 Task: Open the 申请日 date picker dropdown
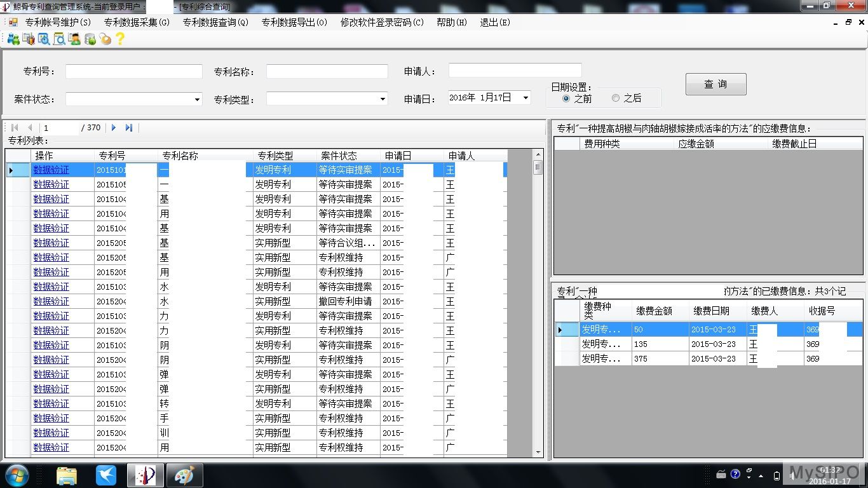click(526, 98)
